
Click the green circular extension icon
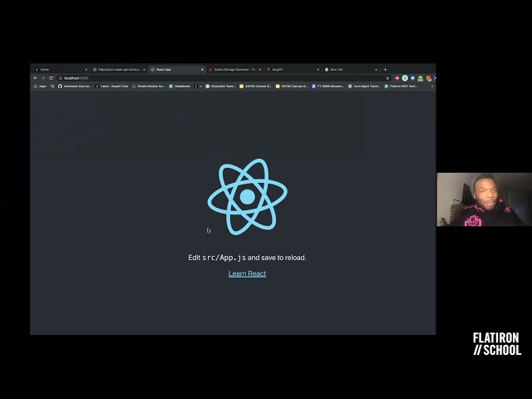click(x=405, y=78)
